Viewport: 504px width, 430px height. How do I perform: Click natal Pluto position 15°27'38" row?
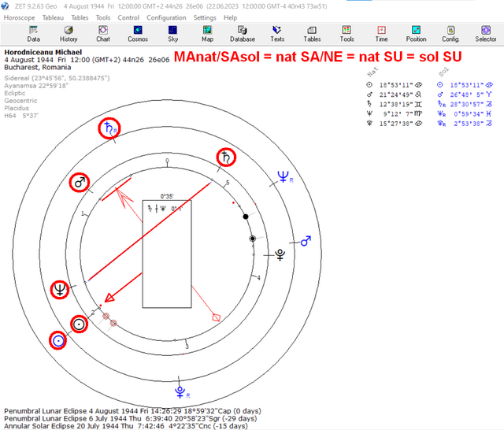pos(395,124)
